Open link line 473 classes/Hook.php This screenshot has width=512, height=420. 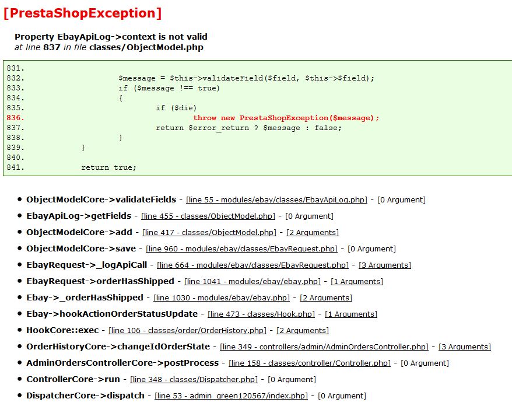click(x=261, y=314)
